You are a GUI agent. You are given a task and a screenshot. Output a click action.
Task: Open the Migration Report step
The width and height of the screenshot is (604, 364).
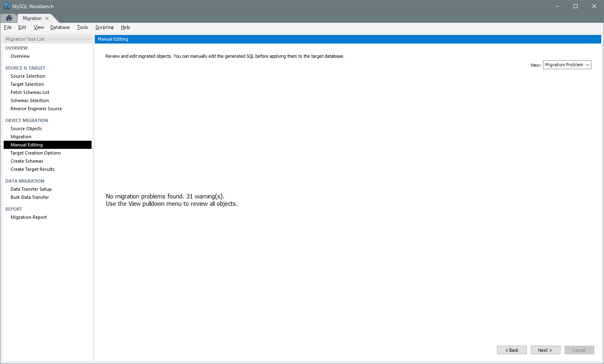(28, 217)
